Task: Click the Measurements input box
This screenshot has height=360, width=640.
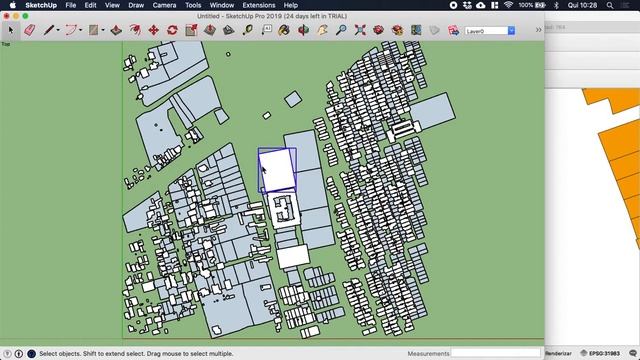Action: click(x=496, y=353)
